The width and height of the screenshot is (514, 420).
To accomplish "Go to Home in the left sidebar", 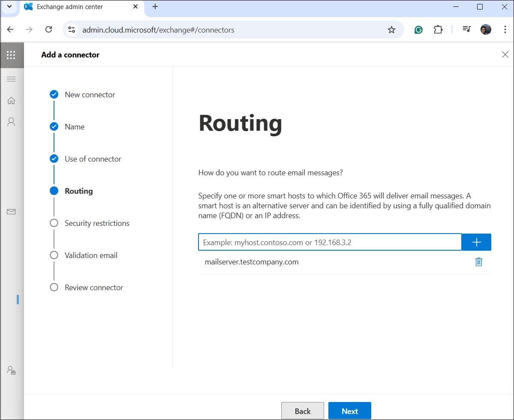I will pyautogui.click(x=12, y=101).
